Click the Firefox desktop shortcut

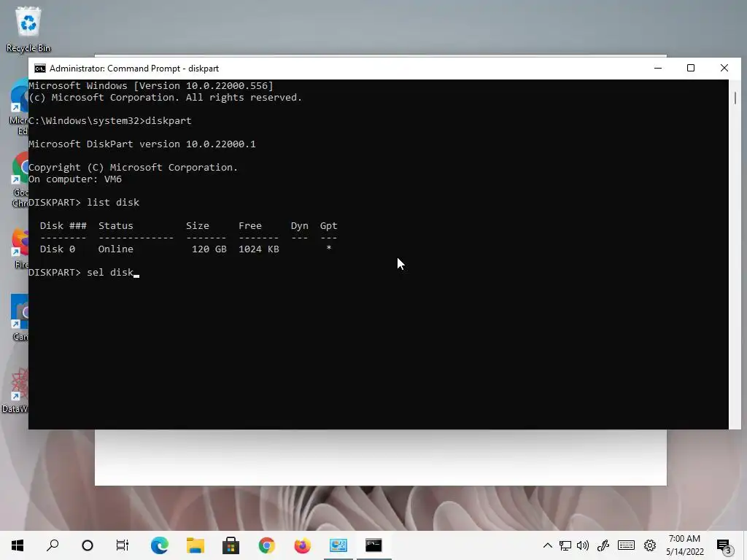(20, 248)
